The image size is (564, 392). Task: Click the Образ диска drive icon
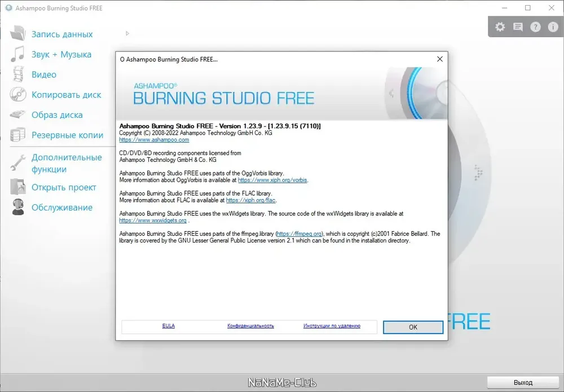[17, 114]
